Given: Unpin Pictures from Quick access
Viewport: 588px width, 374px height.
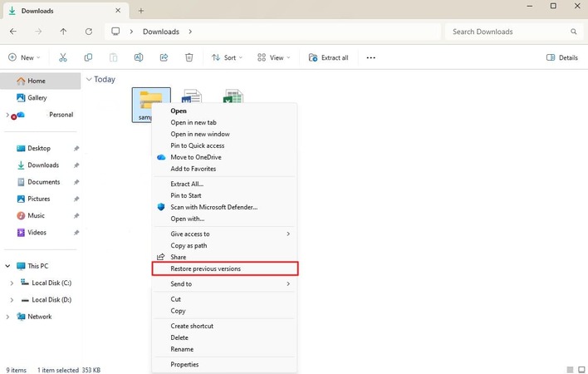Looking at the screenshot, I should point(76,199).
